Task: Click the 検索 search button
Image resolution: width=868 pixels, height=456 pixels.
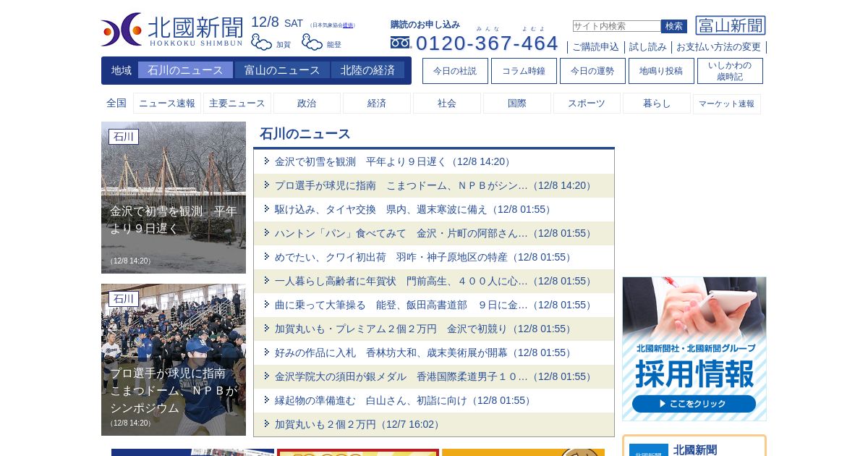Action: pyautogui.click(x=674, y=26)
